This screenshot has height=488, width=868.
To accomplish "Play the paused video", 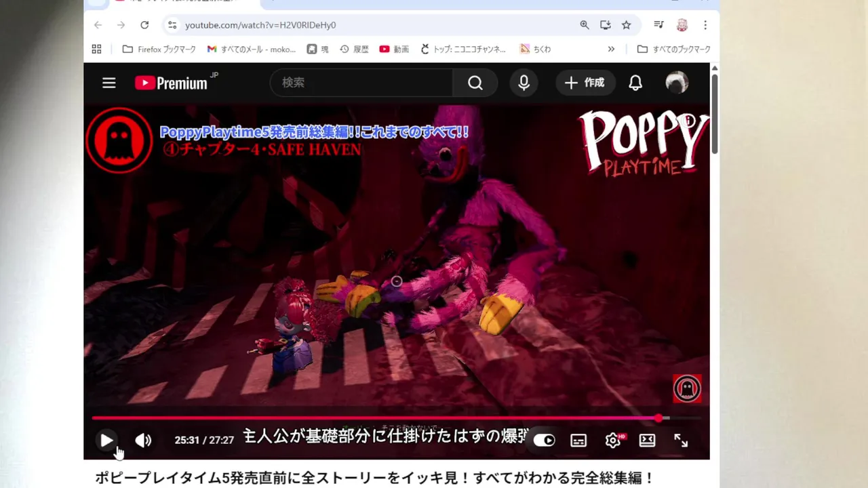I will coord(106,441).
